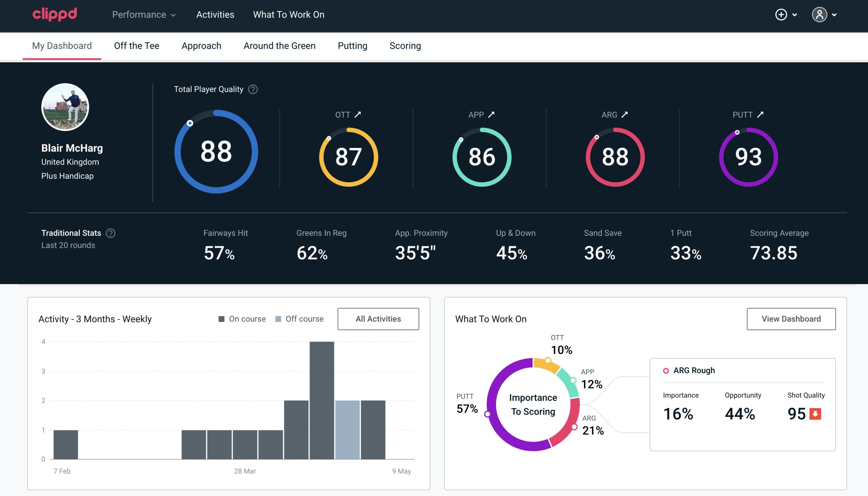Click the add activity plus icon
868x496 pixels.
(781, 15)
